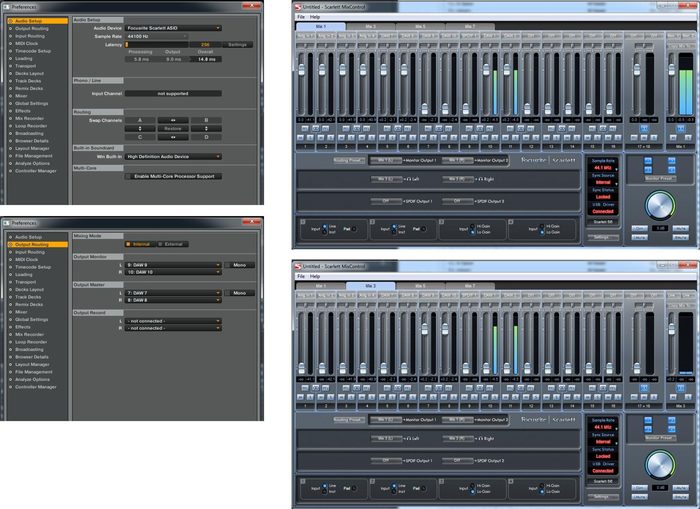Click the vertical swap arrow under channel B
Image resolution: width=700 pixels, height=509 pixels.
coord(206,129)
